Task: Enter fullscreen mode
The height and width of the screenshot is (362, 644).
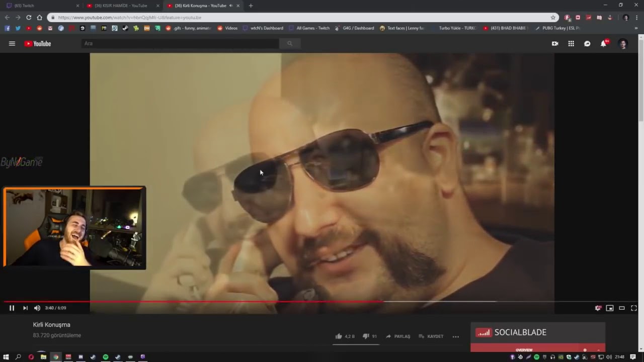Action: tap(634, 308)
